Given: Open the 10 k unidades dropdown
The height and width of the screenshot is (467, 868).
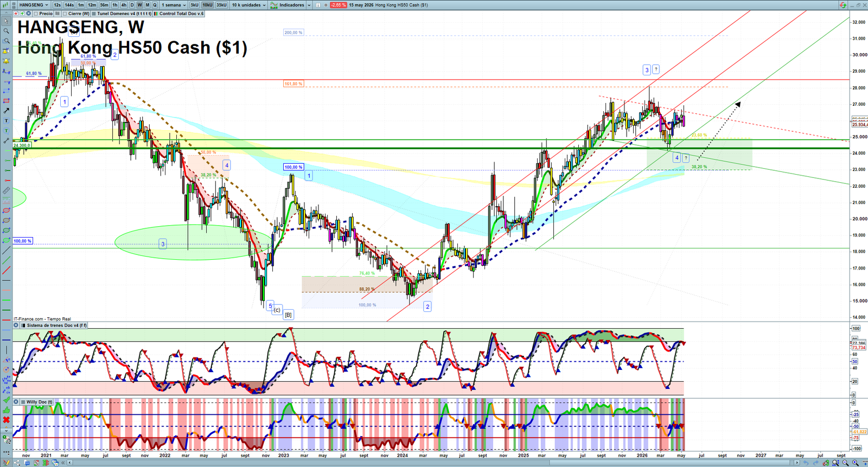Looking at the screenshot, I should (249, 5).
